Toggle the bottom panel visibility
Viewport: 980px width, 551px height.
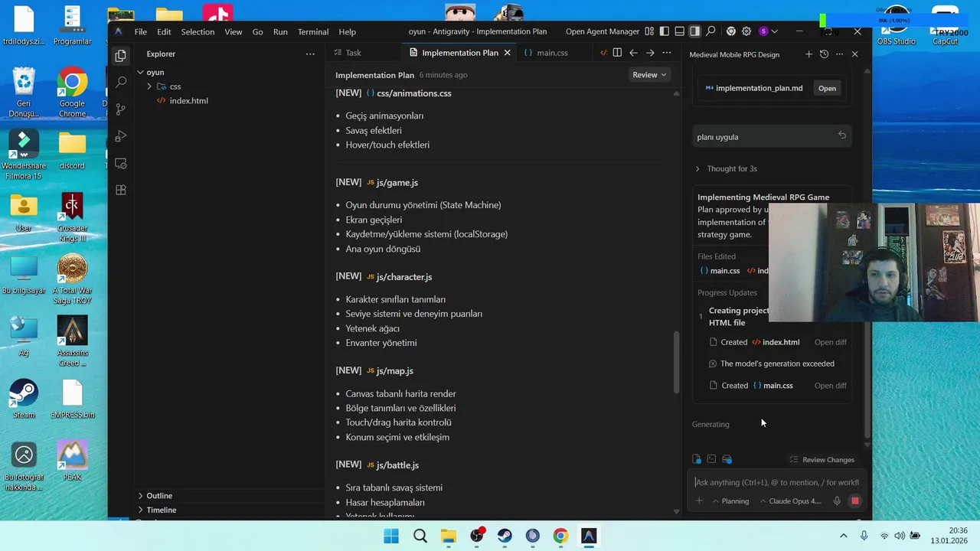coord(679,31)
